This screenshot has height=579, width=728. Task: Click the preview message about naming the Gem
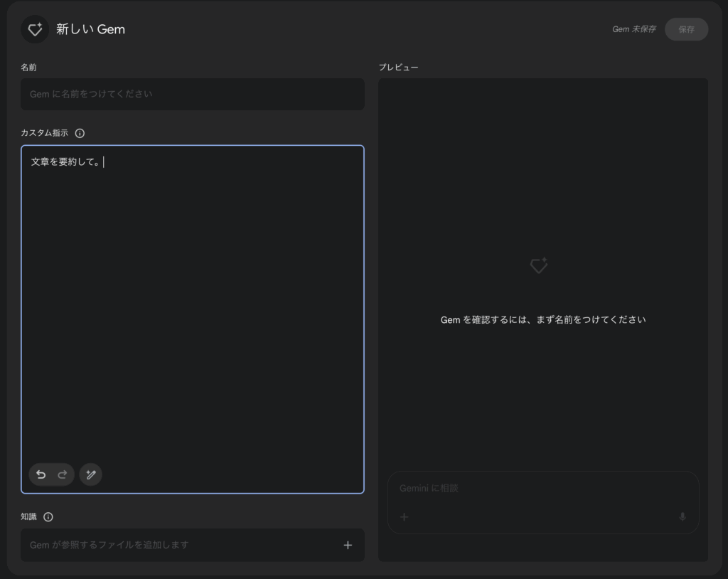tap(543, 319)
